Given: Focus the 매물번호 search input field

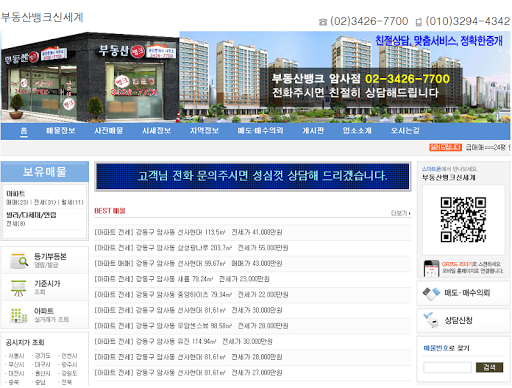Looking at the screenshot, I should point(447,367).
